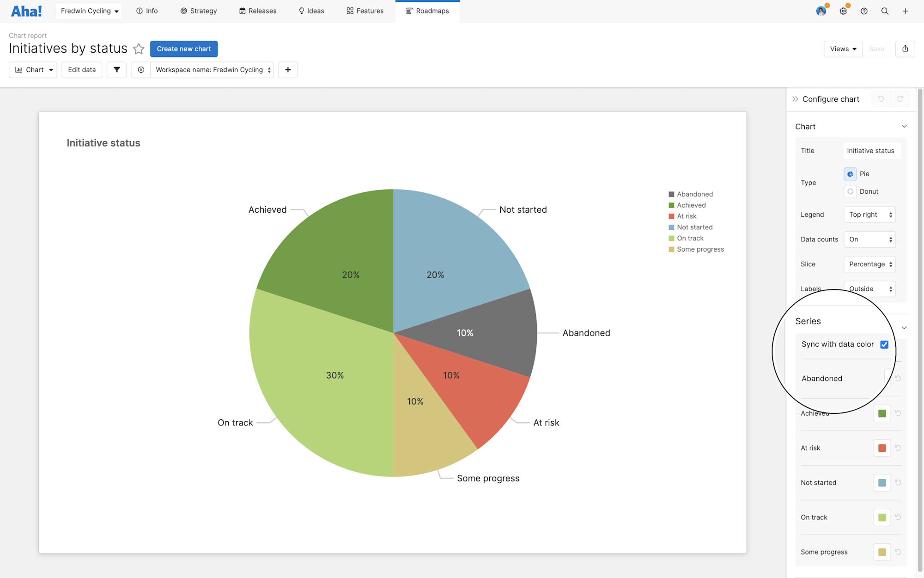This screenshot has height=578, width=924.
Task: Open the Legend position dropdown
Action: [x=869, y=214]
